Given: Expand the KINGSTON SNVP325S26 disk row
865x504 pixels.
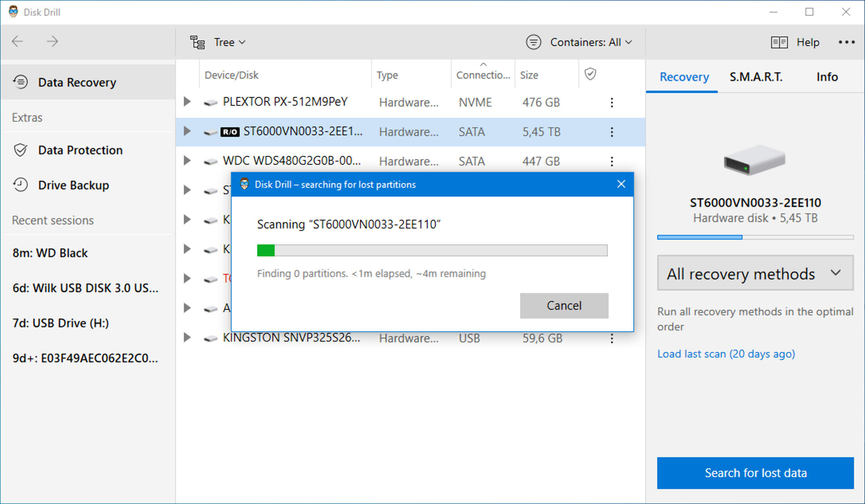Looking at the screenshot, I should [x=187, y=337].
